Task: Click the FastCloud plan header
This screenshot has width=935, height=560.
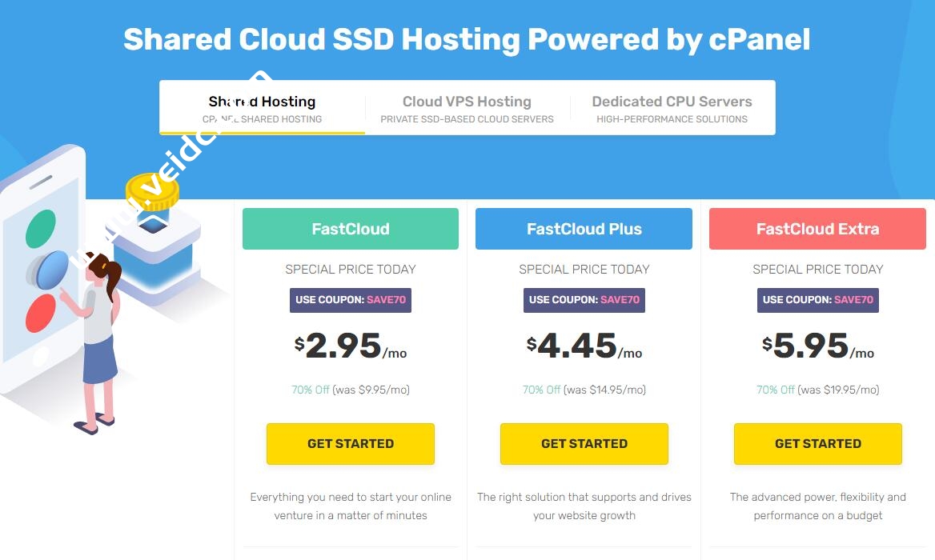Action: [351, 229]
